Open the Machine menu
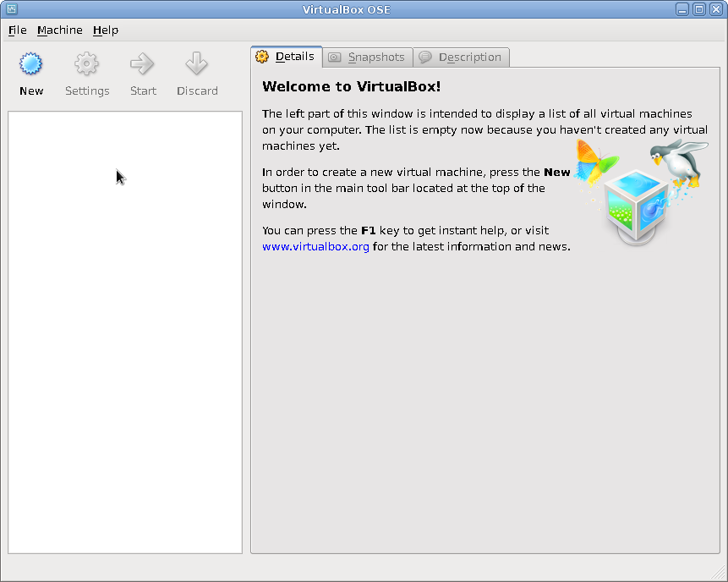The width and height of the screenshot is (728, 582). point(60,30)
